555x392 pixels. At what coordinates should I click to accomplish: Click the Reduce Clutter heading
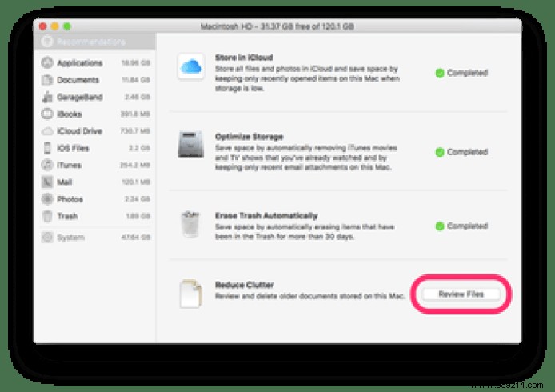point(245,285)
